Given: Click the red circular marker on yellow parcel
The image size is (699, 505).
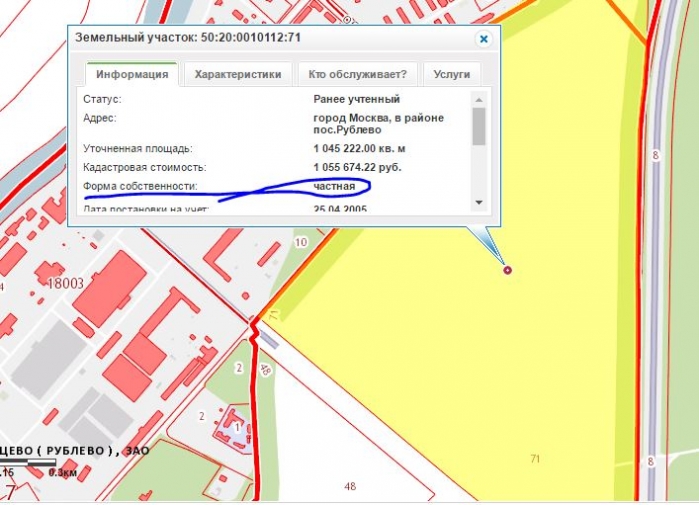Looking at the screenshot, I should point(507,270).
